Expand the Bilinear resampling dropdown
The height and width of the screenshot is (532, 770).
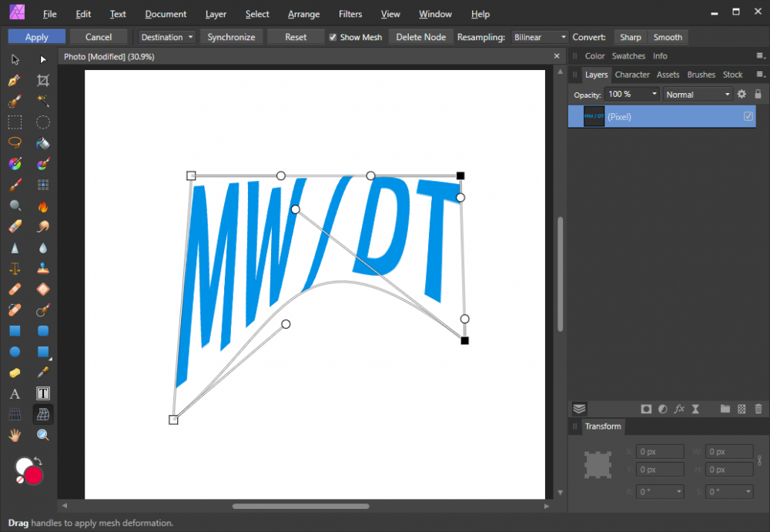click(540, 37)
